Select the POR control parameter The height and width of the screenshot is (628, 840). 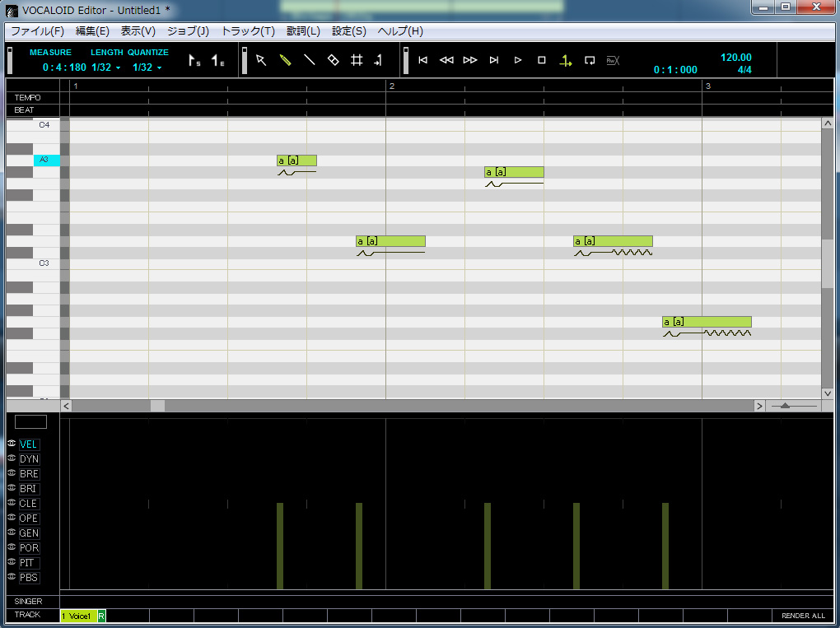pyautogui.click(x=29, y=548)
